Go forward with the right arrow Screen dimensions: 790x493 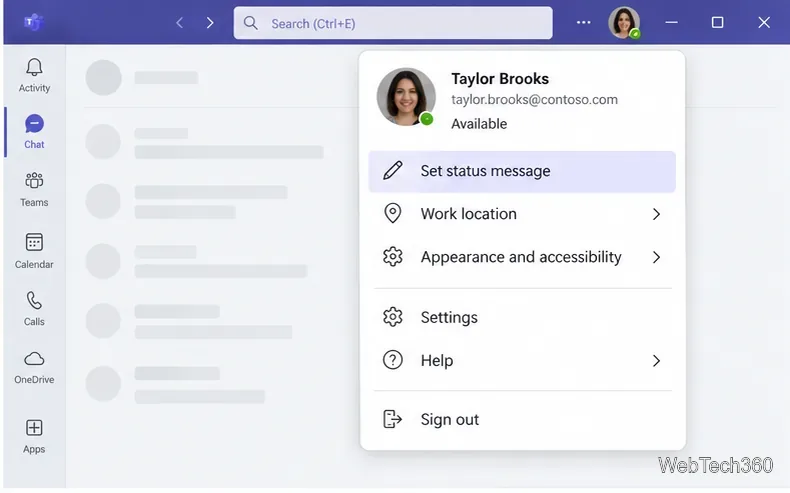click(x=210, y=23)
